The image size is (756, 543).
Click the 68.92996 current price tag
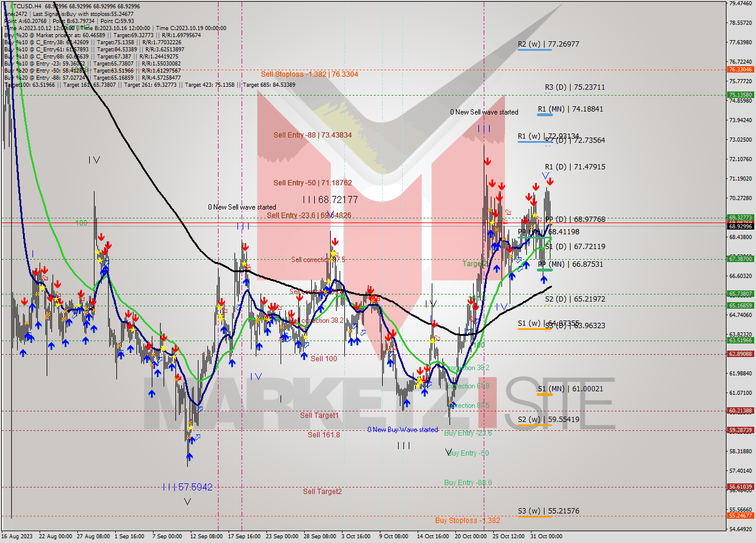click(x=741, y=226)
